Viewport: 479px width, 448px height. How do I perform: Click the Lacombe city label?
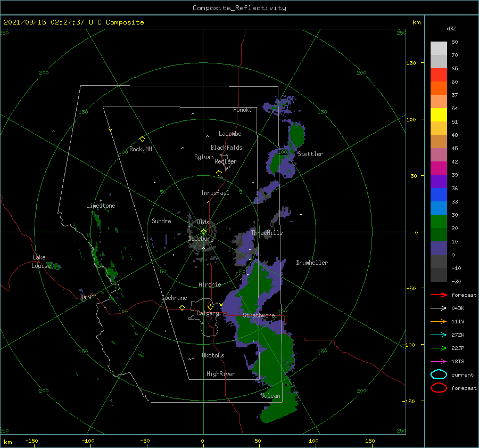click(230, 134)
